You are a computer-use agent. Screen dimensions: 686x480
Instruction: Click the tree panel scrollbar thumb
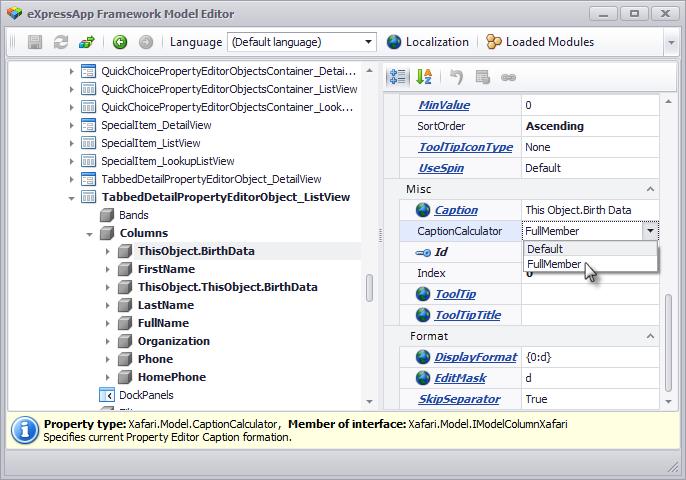369,287
